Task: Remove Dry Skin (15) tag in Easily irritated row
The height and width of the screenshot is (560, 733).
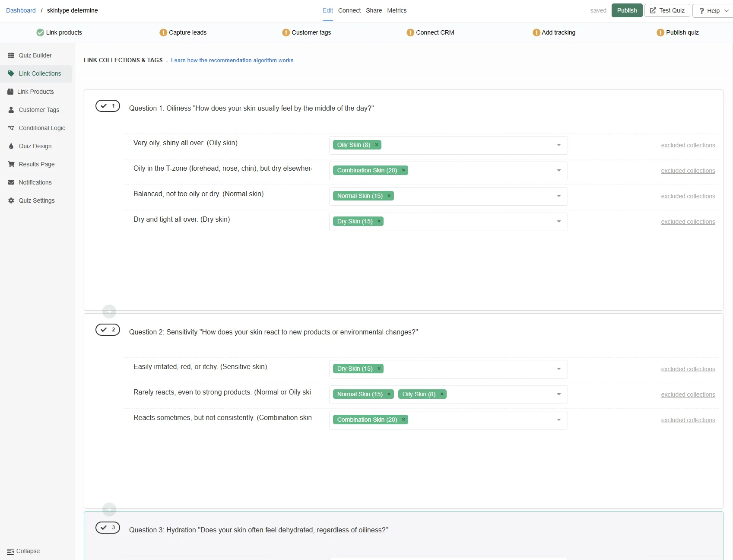Action: pos(379,369)
